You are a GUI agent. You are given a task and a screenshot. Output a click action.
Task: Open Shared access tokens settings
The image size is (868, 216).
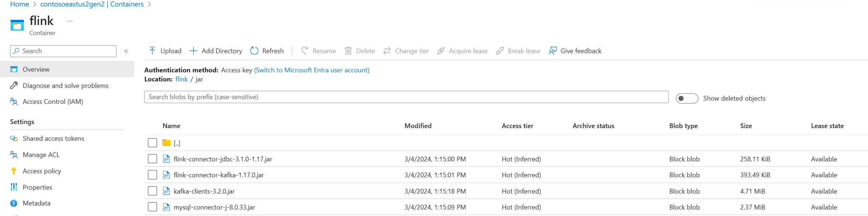point(53,139)
